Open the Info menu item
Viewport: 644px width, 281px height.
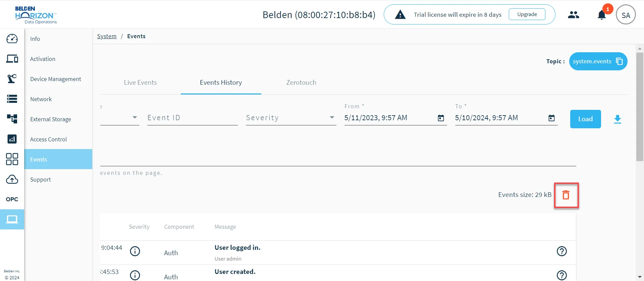(x=58, y=39)
